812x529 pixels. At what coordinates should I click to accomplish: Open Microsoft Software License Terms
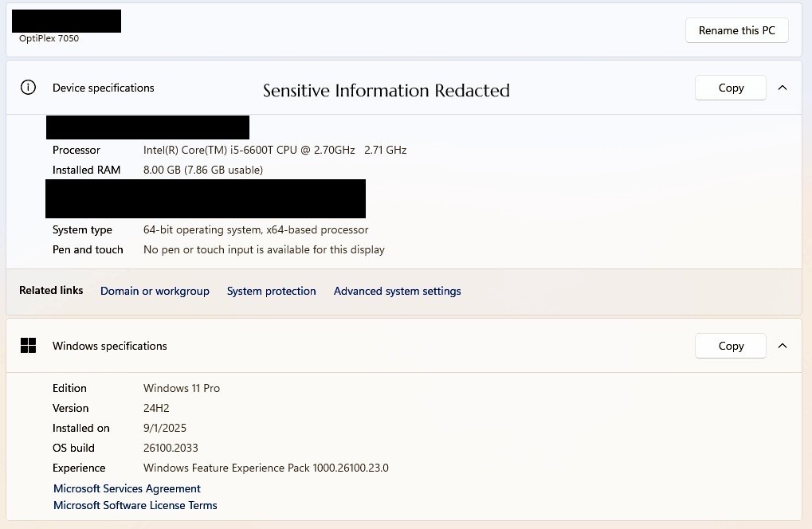pos(135,505)
